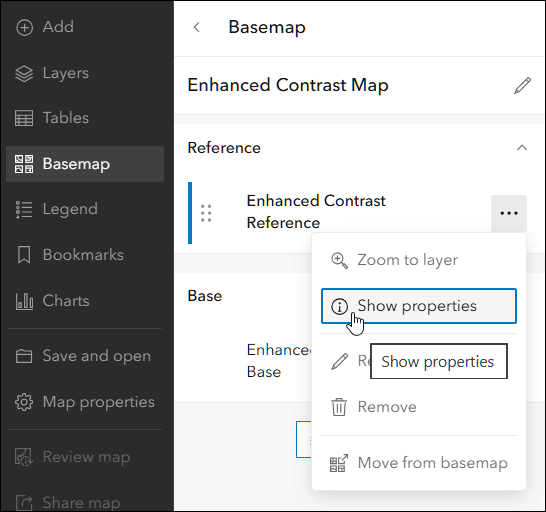
Task: Click the Save and open folder icon
Action: [x=24, y=356]
